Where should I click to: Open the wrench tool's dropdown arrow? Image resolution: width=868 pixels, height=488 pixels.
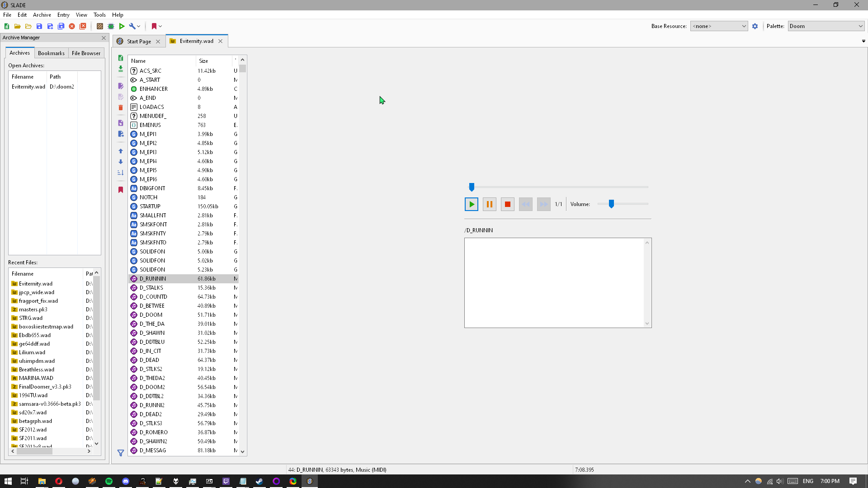click(139, 26)
